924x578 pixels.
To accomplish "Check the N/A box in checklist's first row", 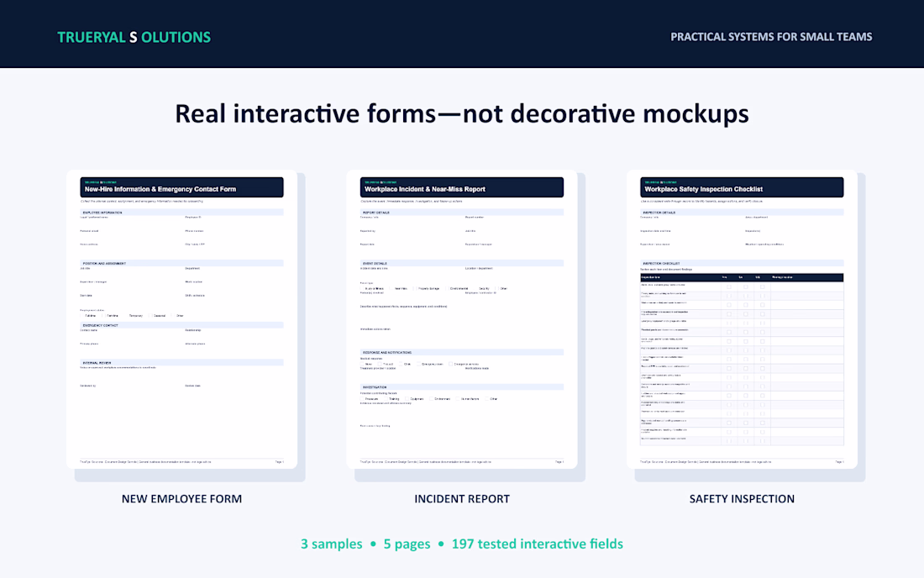I will (x=763, y=287).
